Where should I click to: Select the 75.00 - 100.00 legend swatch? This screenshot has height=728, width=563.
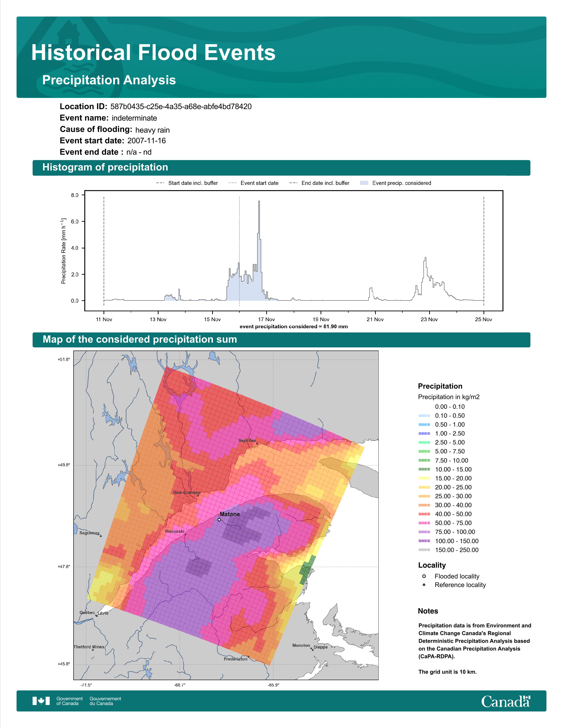(424, 532)
